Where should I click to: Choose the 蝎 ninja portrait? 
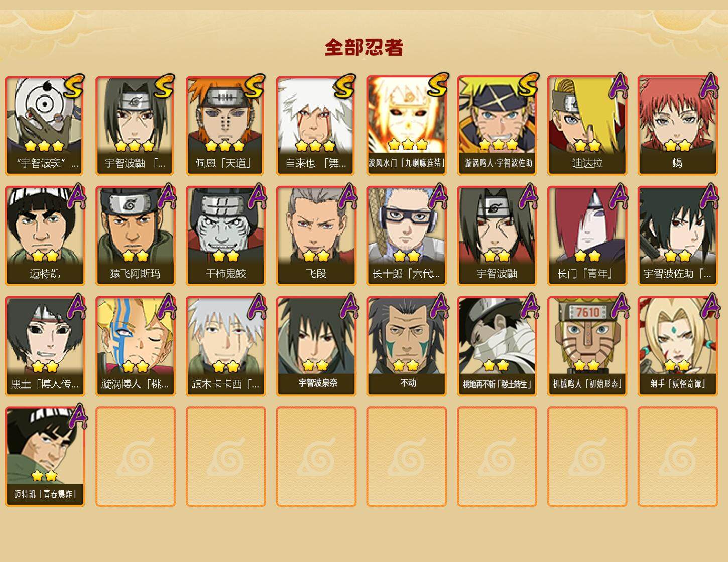678,125
